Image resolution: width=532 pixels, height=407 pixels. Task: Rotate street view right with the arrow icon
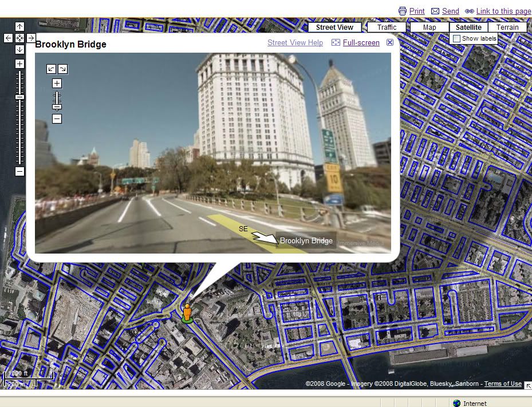point(63,69)
